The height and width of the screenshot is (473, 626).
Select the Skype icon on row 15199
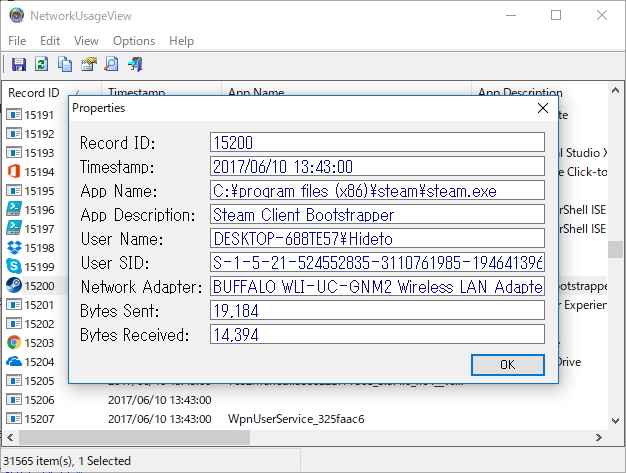point(14,267)
